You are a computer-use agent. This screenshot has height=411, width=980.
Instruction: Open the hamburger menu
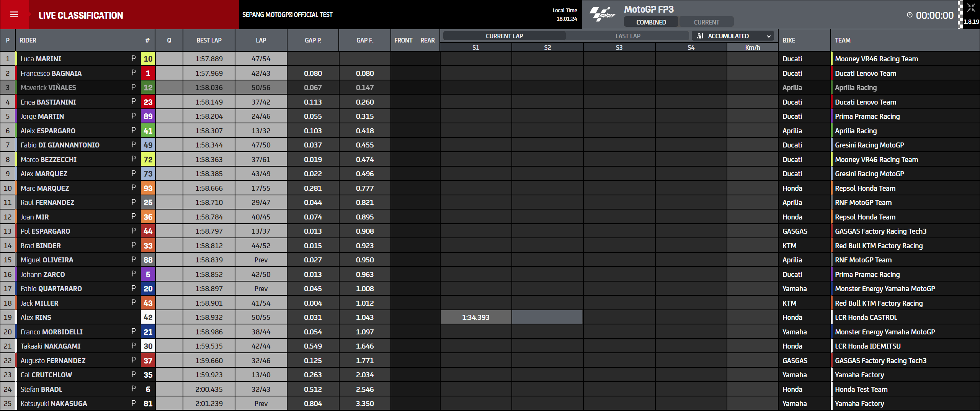(14, 15)
